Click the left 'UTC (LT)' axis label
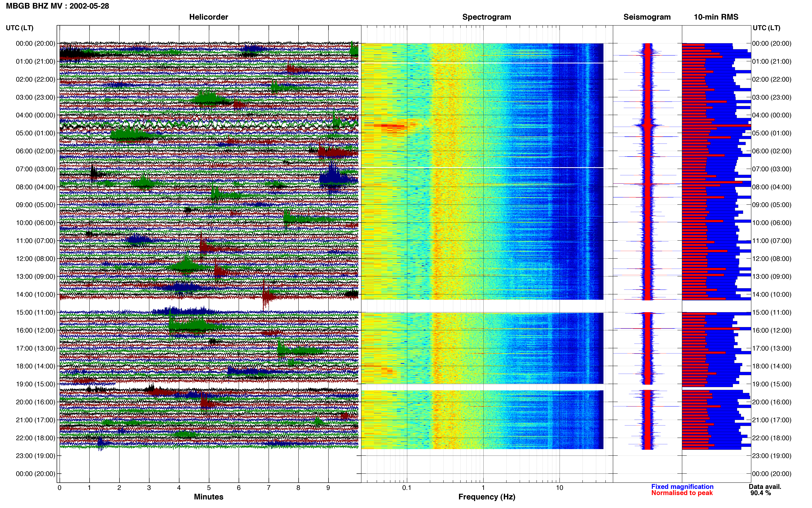The width and height of the screenshot is (812, 508). [19, 28]
